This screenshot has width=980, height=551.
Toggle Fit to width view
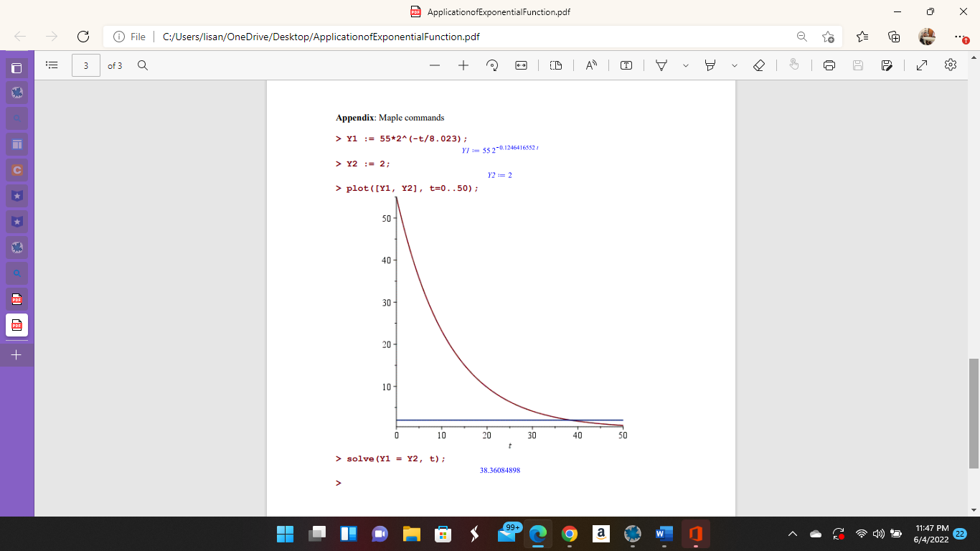(x=522, y=65)
